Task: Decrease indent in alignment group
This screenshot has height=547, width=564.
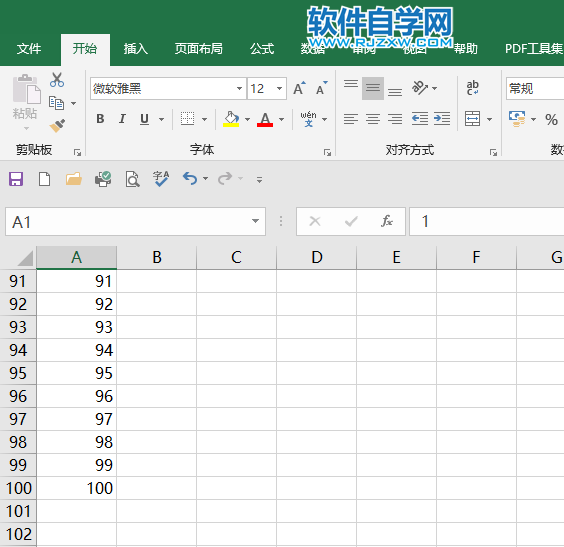Action: coord(420,118)
